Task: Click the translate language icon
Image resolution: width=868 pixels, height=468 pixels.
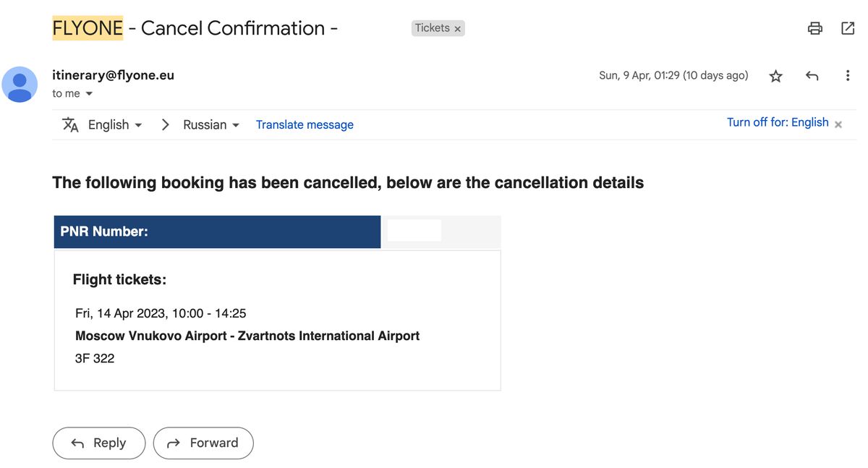Action: pyautogui.click(x=70, y=124)
